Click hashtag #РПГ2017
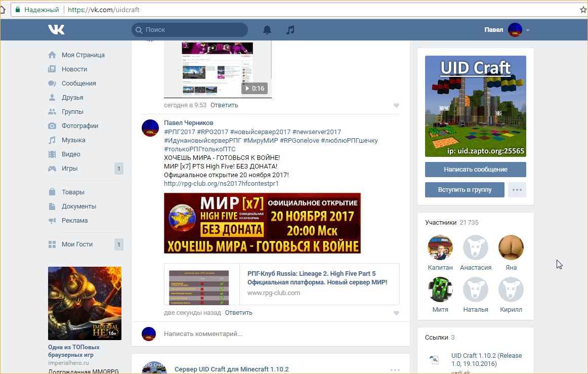The width and height of the screenshot is (588, 374). tap(180, 132)
